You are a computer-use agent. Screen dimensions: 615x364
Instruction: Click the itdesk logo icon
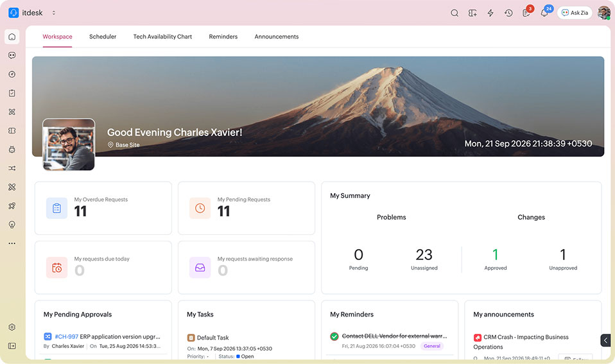[x=13, y=13]
